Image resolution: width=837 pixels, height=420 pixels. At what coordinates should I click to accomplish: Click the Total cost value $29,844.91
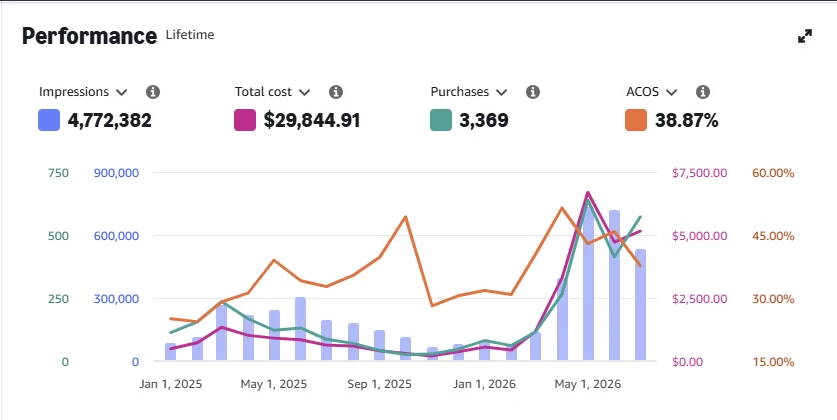312,121
